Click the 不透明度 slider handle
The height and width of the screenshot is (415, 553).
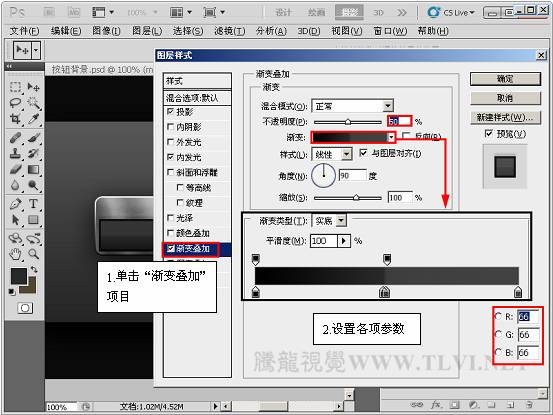[x=348, y=122]
